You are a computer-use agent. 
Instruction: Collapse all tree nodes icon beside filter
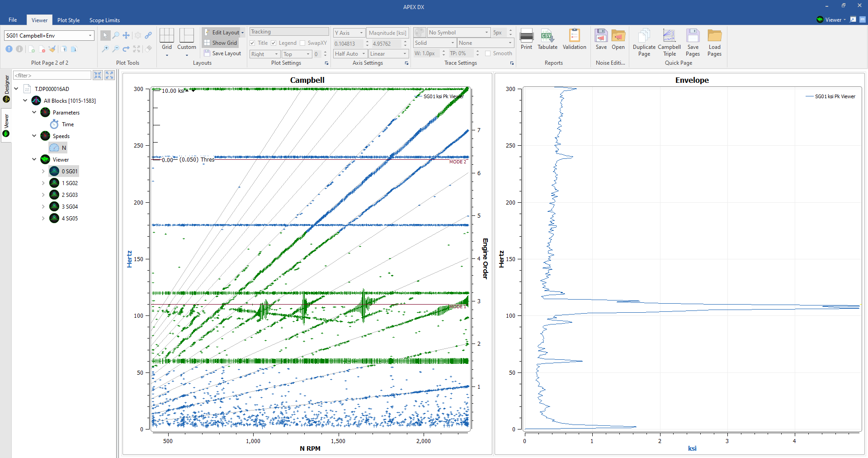[x=98, y=75]
